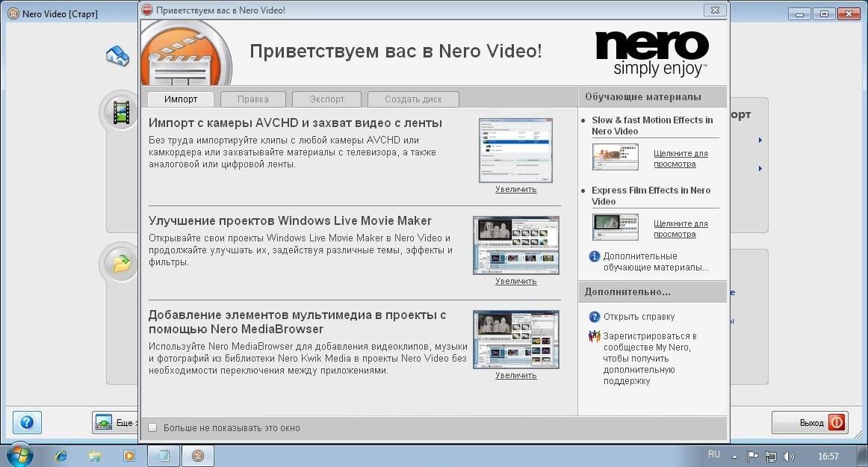This screenshot has width=868, height=467.
Task: Click Slow & fast Motion Effects thumbnail
Action: click(x=616, y=157)
